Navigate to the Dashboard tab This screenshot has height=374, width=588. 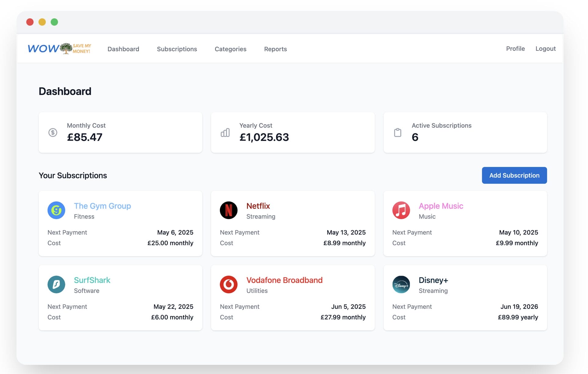[x=123, y=49]
